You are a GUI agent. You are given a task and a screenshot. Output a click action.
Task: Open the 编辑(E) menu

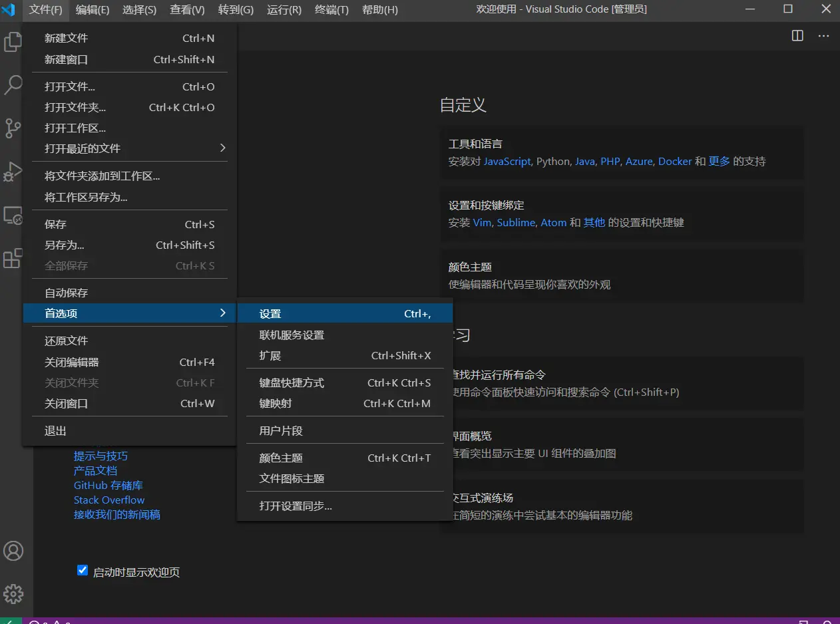coord(93,9)
